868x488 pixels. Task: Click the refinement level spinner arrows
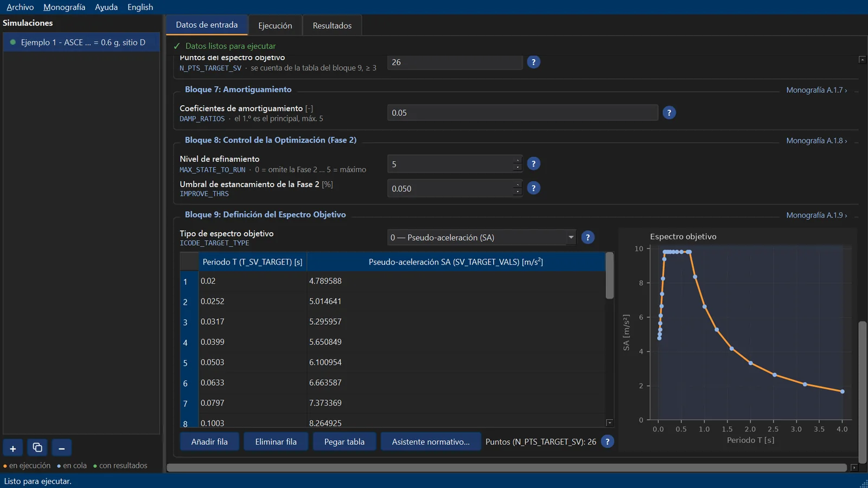pos(518,164)
